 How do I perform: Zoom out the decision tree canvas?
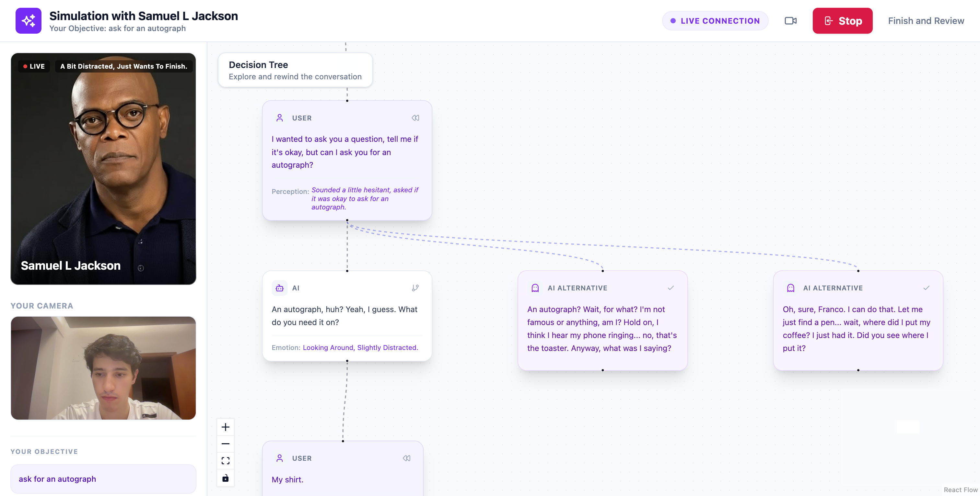click(x=225, y=444)
